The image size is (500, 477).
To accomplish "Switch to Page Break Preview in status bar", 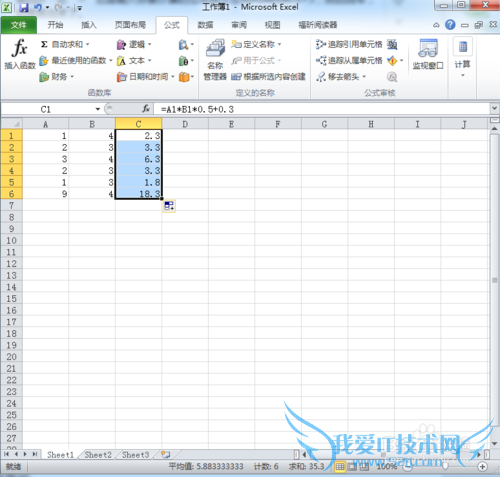I will (x=364, y=466).
